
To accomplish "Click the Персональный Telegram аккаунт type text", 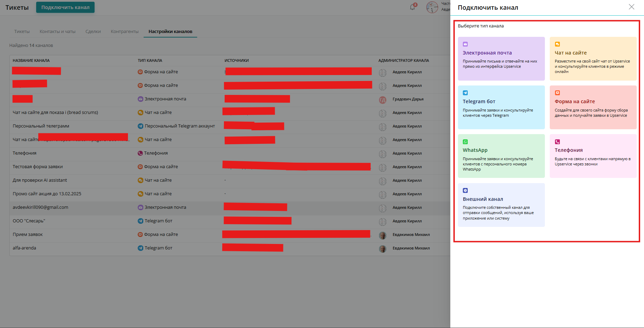I will 180,126.
